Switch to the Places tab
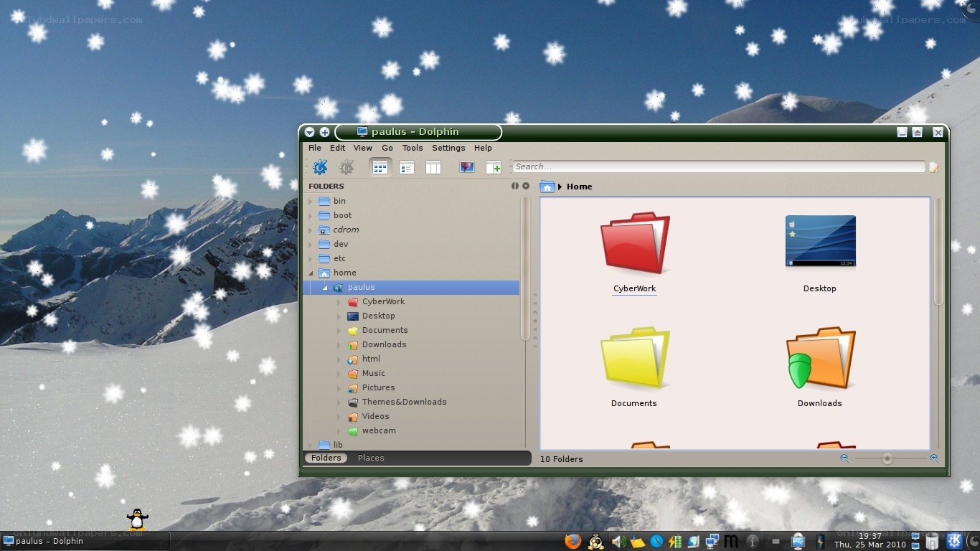The height and width of the screenshot is (551, 980). pos(371,458)
